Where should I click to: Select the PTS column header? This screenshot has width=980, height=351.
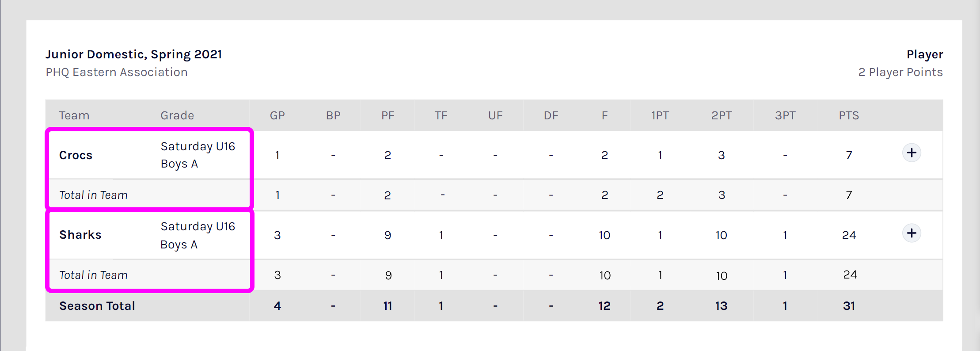[848, 115]
